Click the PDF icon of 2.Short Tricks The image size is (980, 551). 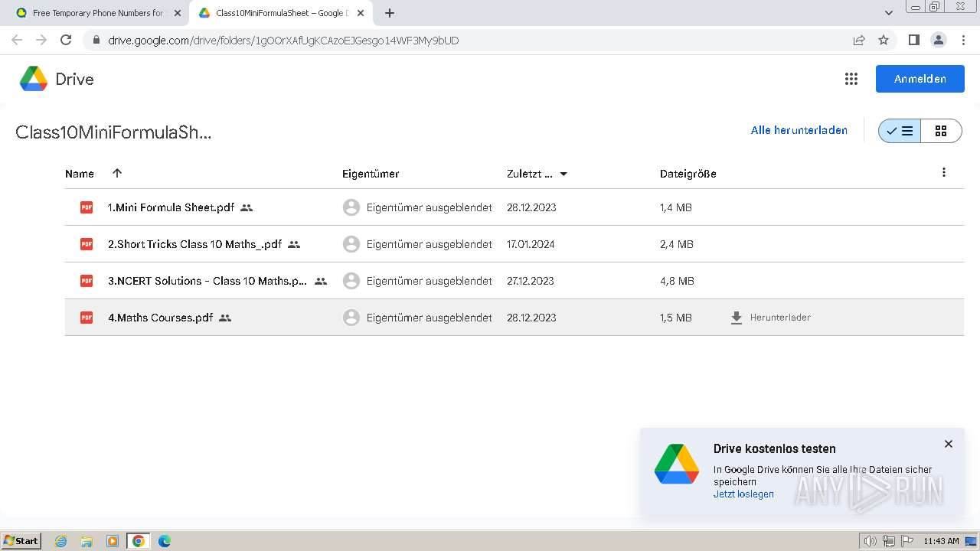(x=87, y=244)
